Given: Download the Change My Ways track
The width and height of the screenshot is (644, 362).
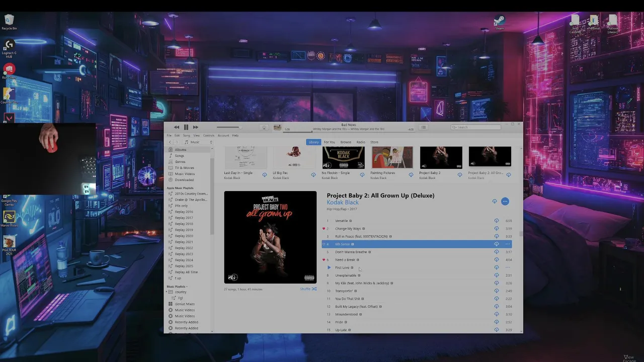Looking at the screenshot, I should (496, 229).
